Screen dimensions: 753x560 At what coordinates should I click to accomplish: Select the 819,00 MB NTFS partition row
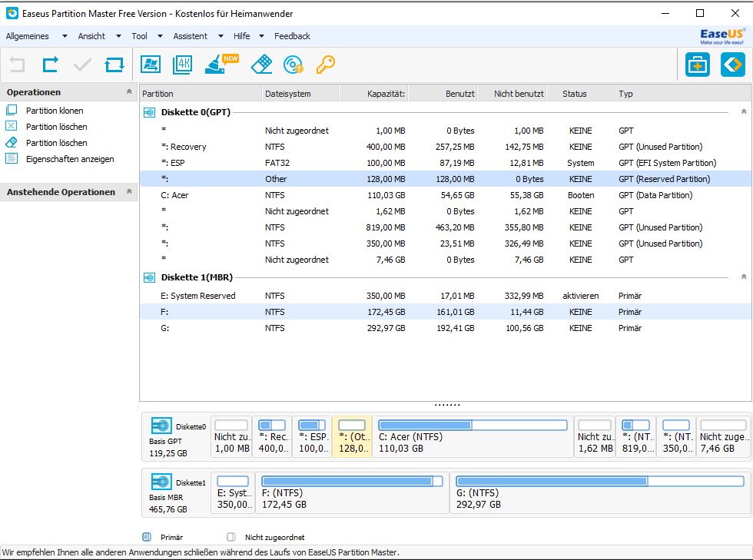pyautogui.click(x=446, y=227)
